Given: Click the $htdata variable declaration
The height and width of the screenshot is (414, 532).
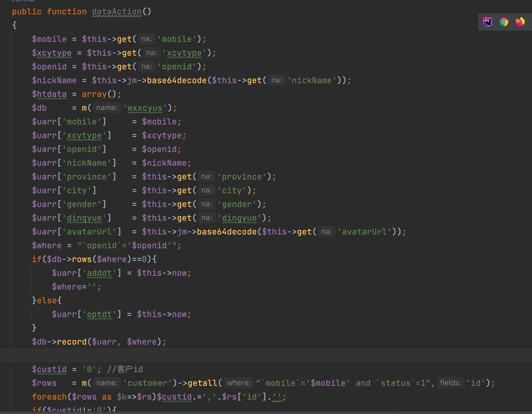Looking at the screenshot, I should coord(49,94).
